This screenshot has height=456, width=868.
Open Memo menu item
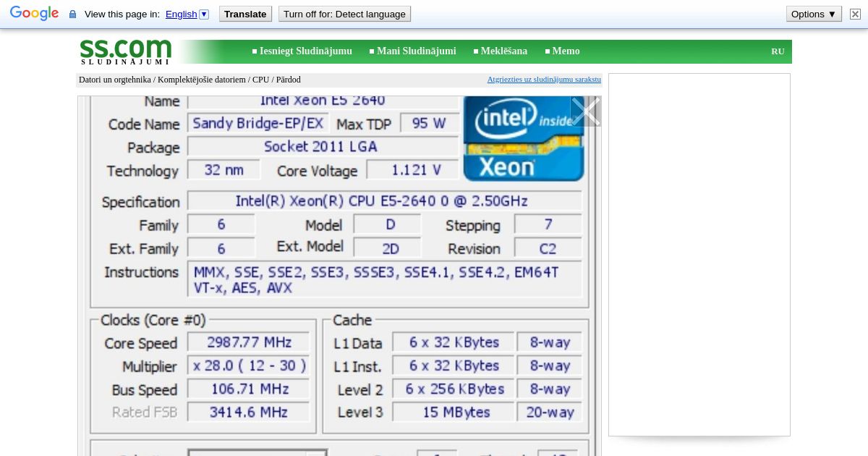[x=566, y=51]
